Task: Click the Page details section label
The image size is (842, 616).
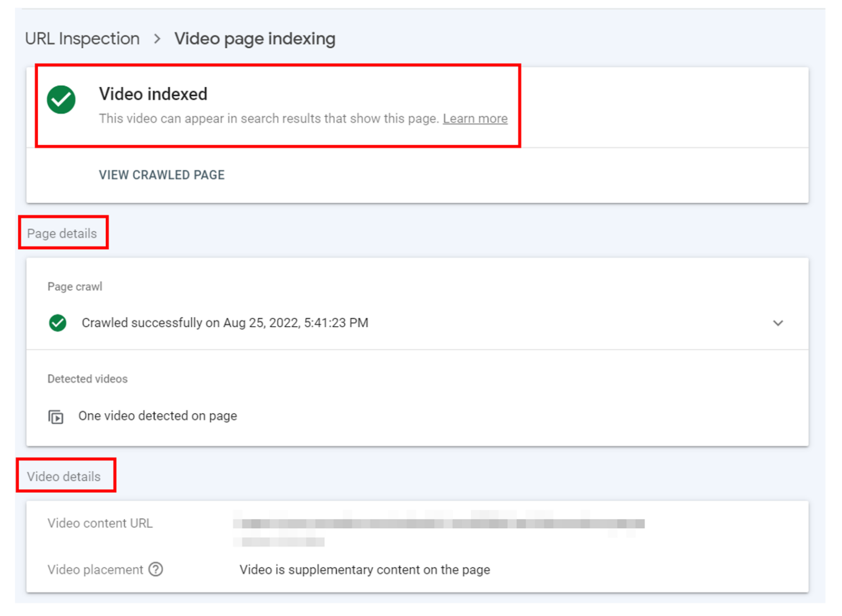Action: (x=62, y=233)
